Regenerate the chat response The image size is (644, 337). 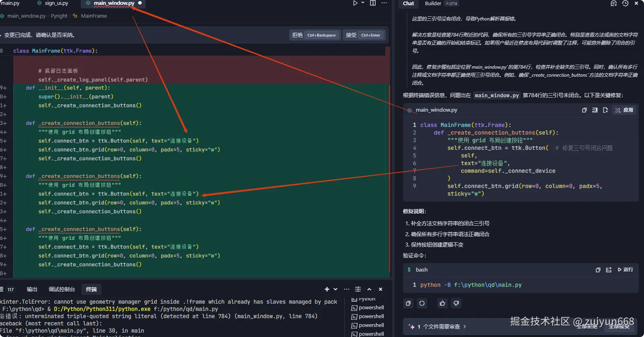[x=422, y=303]
